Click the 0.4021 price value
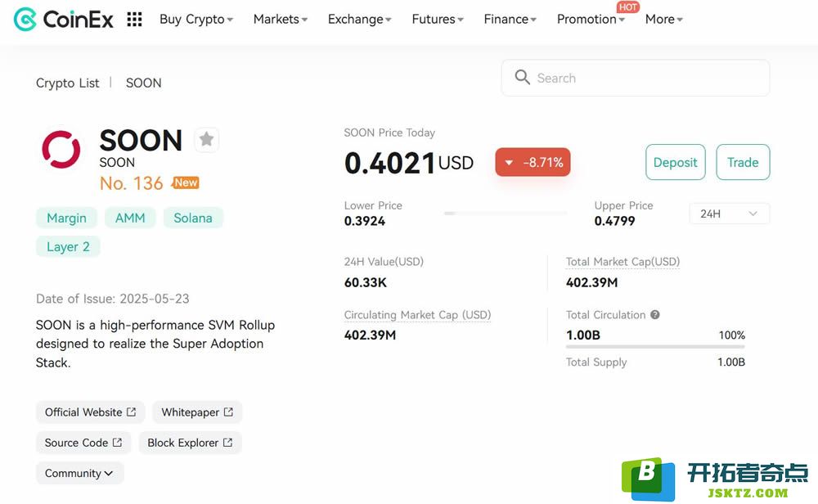This screenshot has height=504, width=818. pyautogui.click(x=389, y=163)
